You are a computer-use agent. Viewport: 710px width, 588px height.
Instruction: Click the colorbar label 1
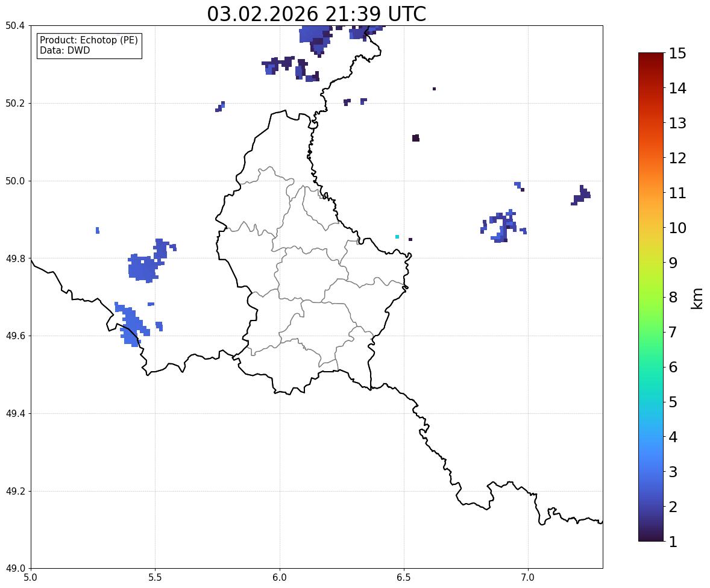pos(673,542)
